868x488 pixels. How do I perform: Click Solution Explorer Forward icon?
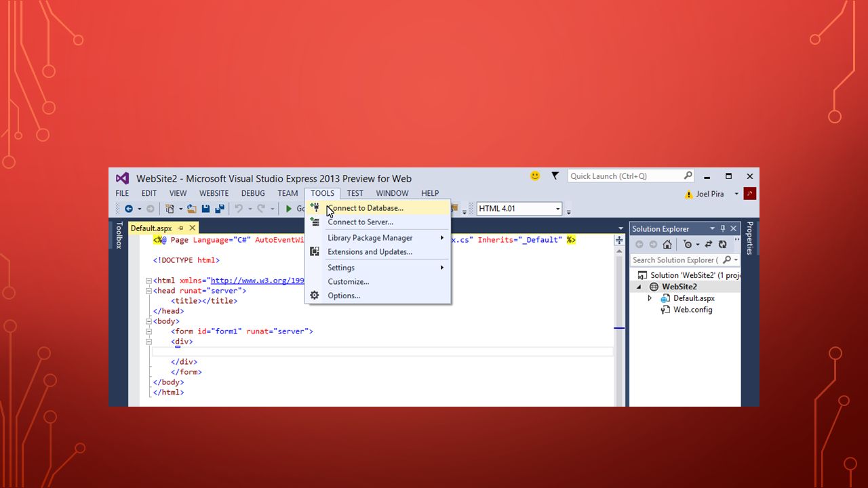coord(653,245)
